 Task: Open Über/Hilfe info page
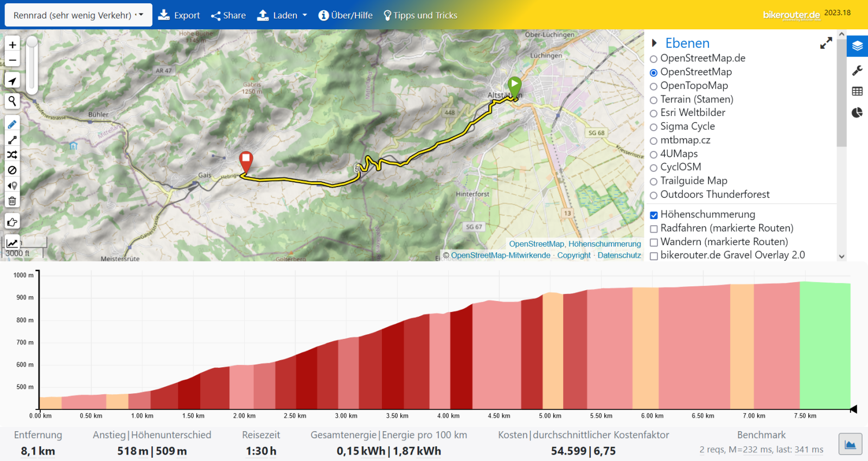[x=346, y=15]
